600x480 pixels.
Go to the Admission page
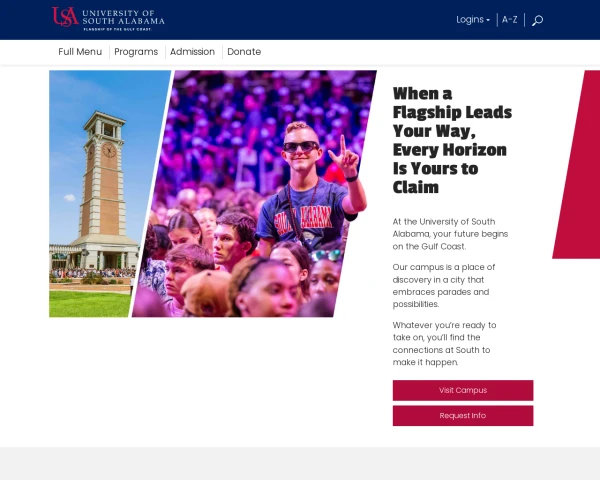(x=192, y=52)
